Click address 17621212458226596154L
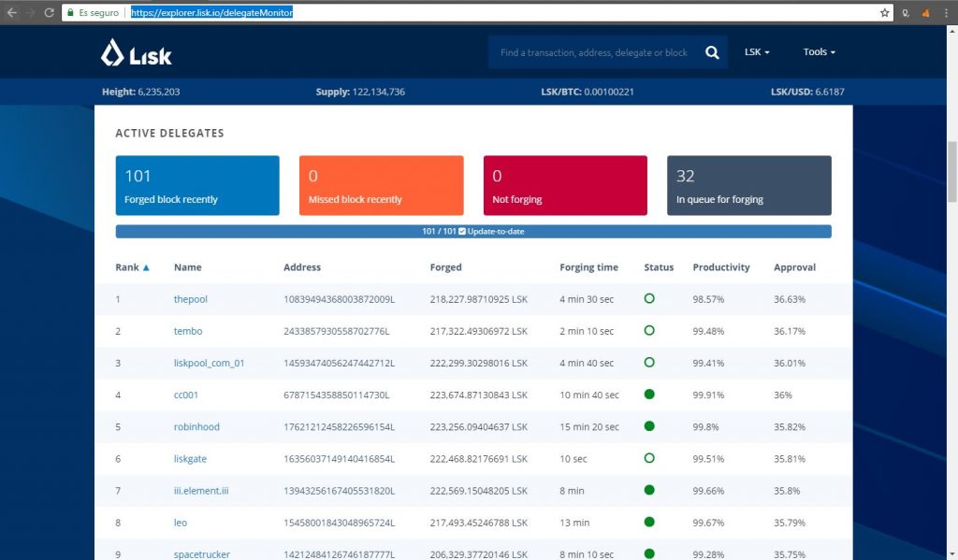 point(339,426)
